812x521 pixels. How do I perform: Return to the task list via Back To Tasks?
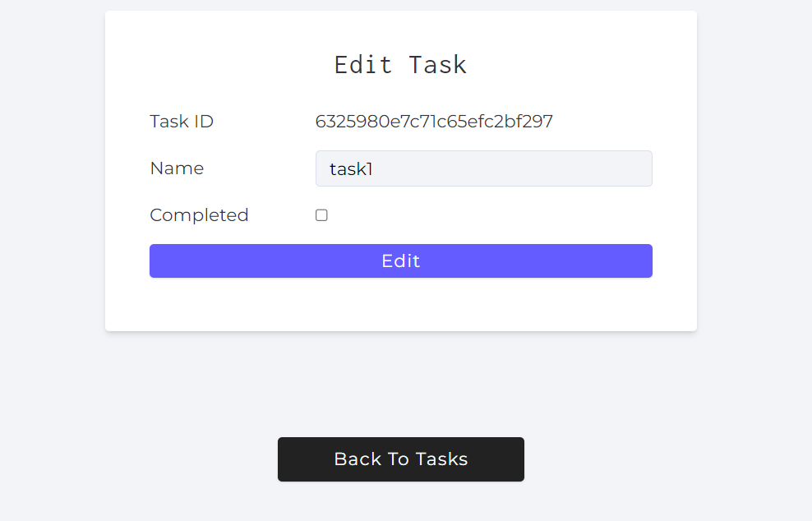click(400, 459)
